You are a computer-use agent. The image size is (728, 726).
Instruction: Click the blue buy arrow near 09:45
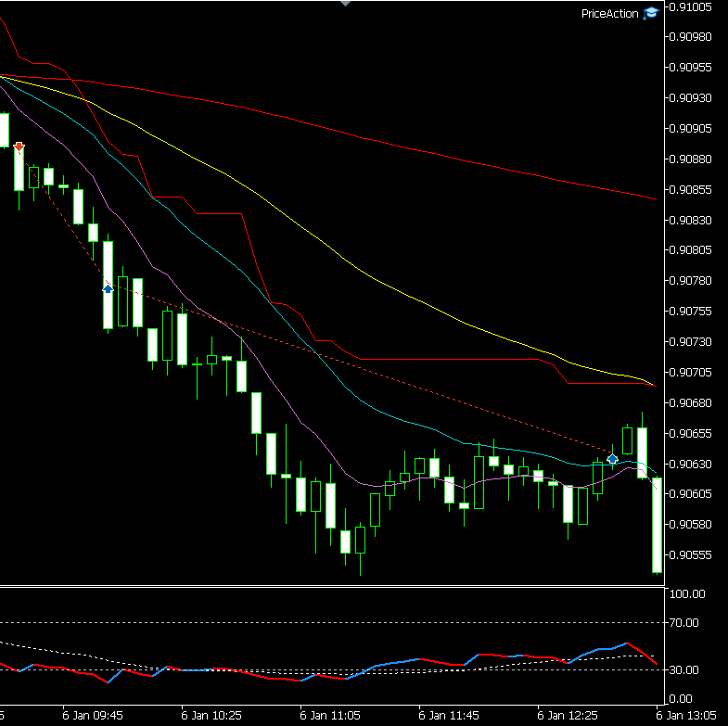108,289
